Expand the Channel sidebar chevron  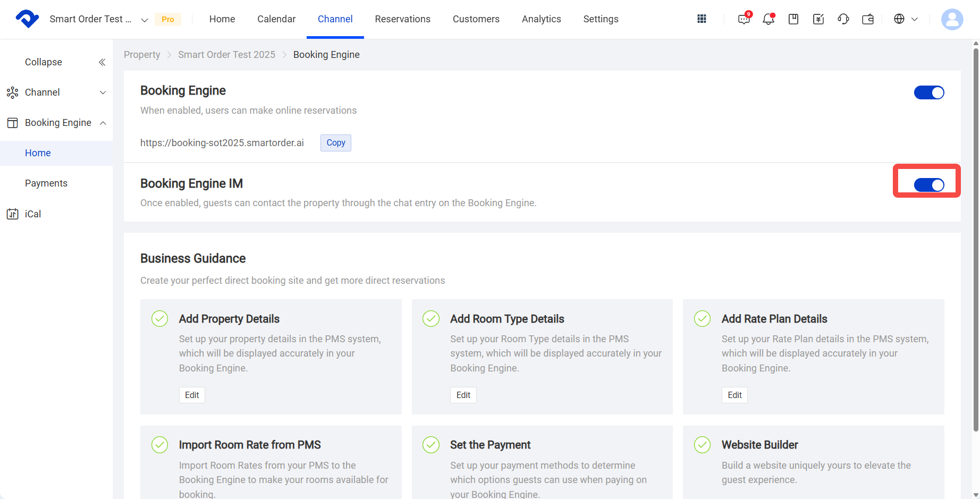point(103,92)
